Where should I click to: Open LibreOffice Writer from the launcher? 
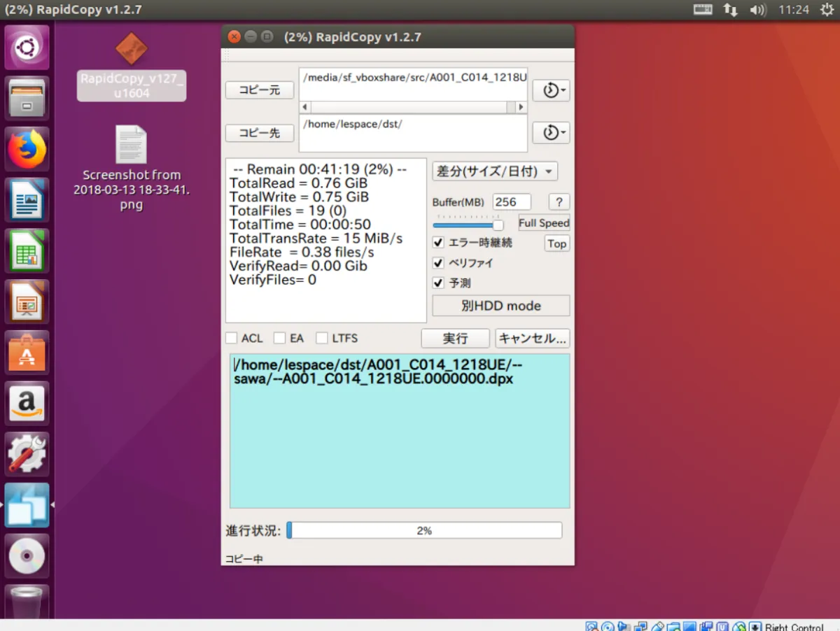27,200
